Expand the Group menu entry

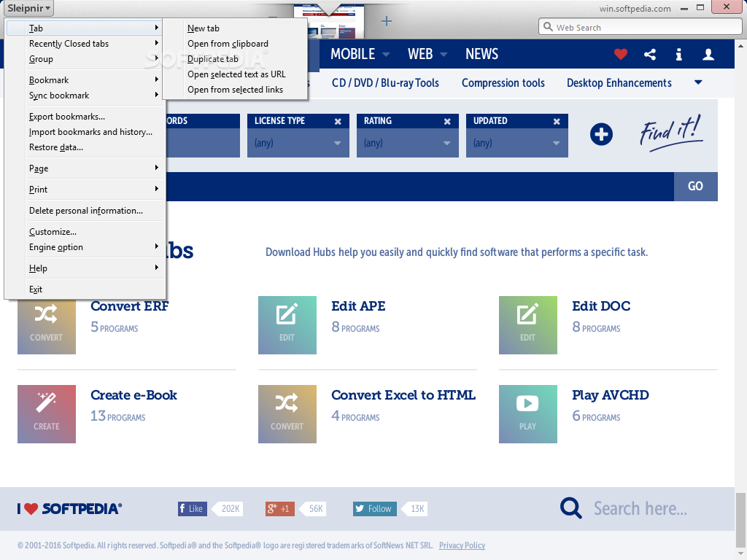click(85, 59)
